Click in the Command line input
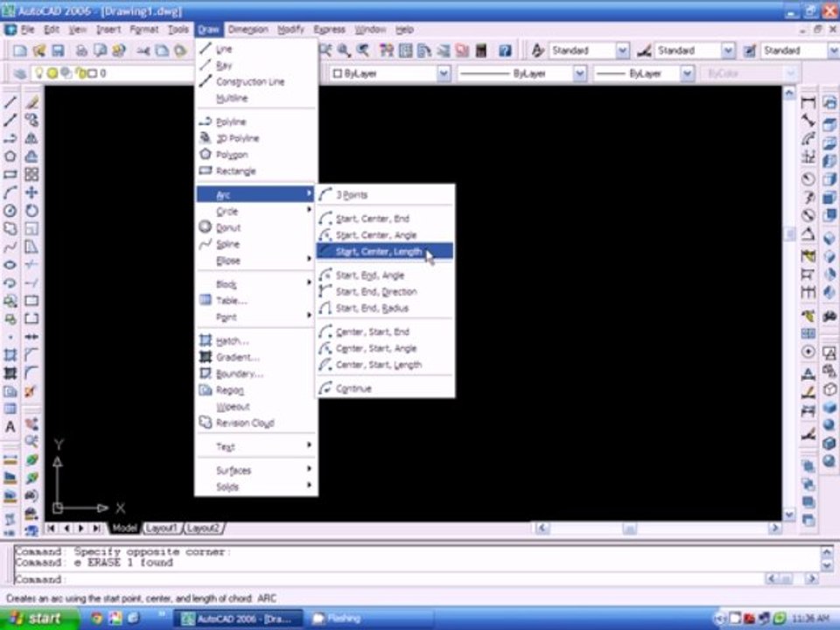The width and height of the screenshot is (840, 630). (388, 579)
